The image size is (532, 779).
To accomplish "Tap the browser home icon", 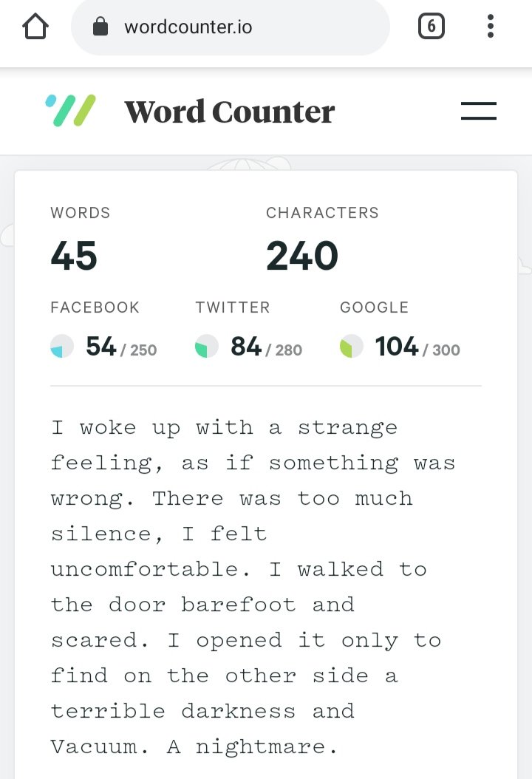I will point(35,27).
